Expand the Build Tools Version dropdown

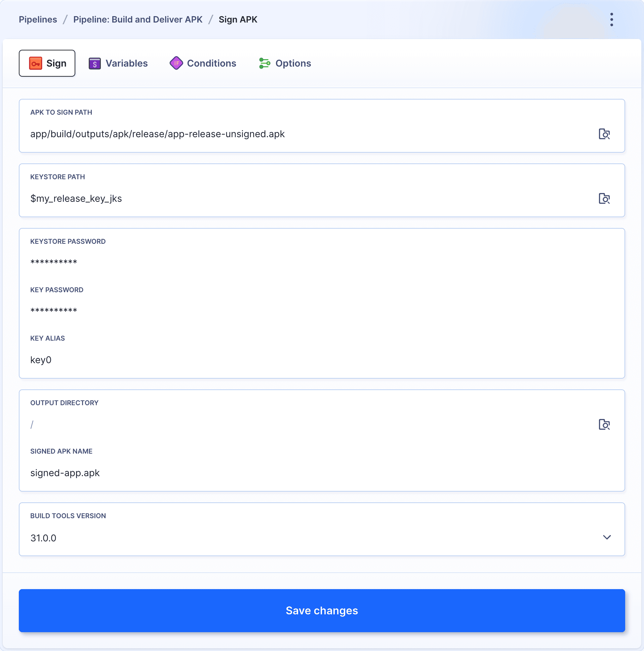pyautogui.click(x=607, y=538)
